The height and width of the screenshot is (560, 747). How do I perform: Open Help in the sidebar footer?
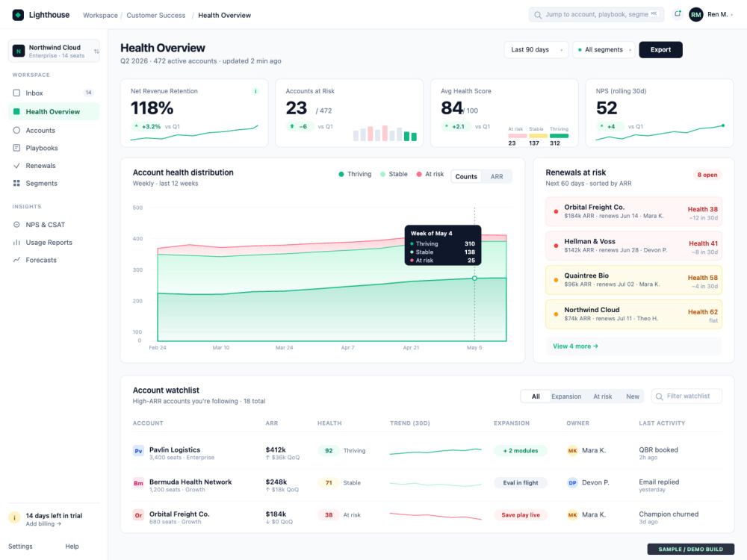[72, 547]
